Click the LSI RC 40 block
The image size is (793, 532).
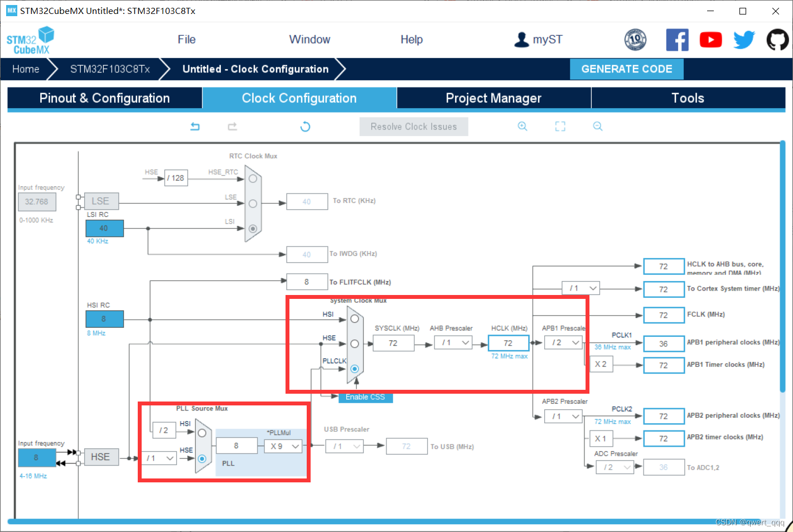(x=104, y=228)
